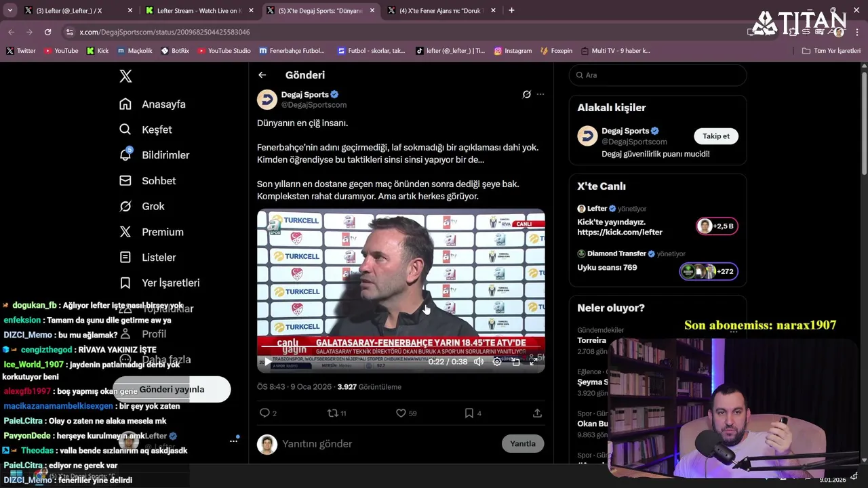Click the 3.927 Görüntüleme view count
Screen dimensions: 868x488
(369, 387)
